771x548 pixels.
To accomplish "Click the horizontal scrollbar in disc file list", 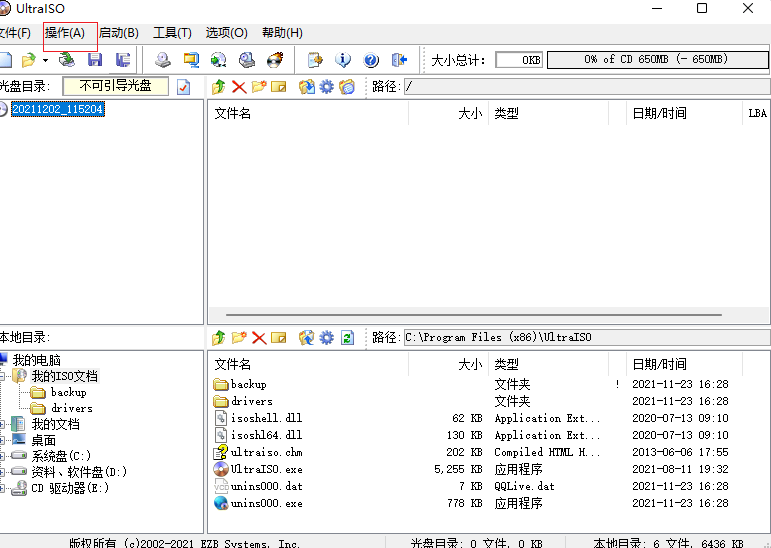I will 474,314.
